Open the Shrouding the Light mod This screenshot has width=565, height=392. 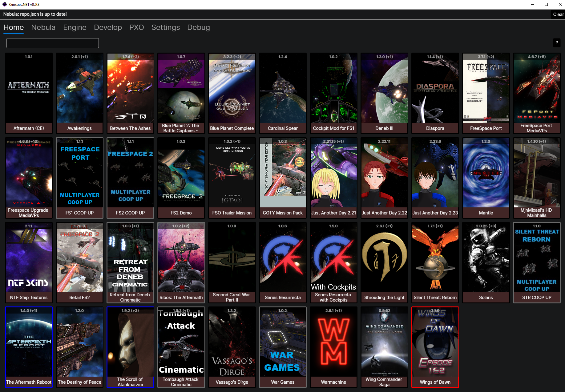(x=384, y=262)
